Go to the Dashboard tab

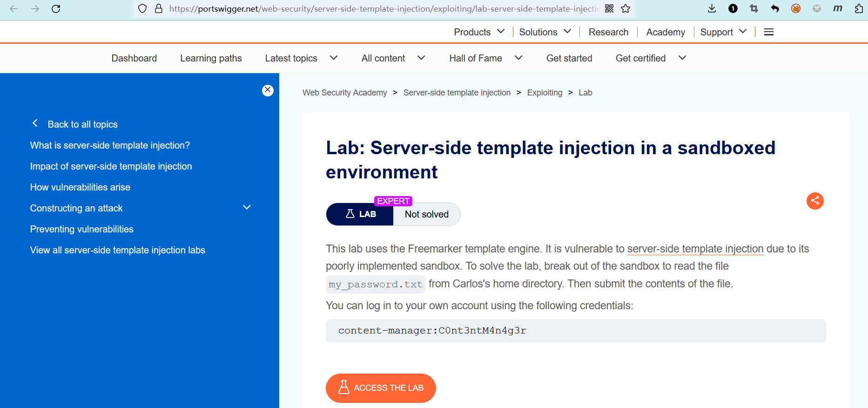(134, 58)
